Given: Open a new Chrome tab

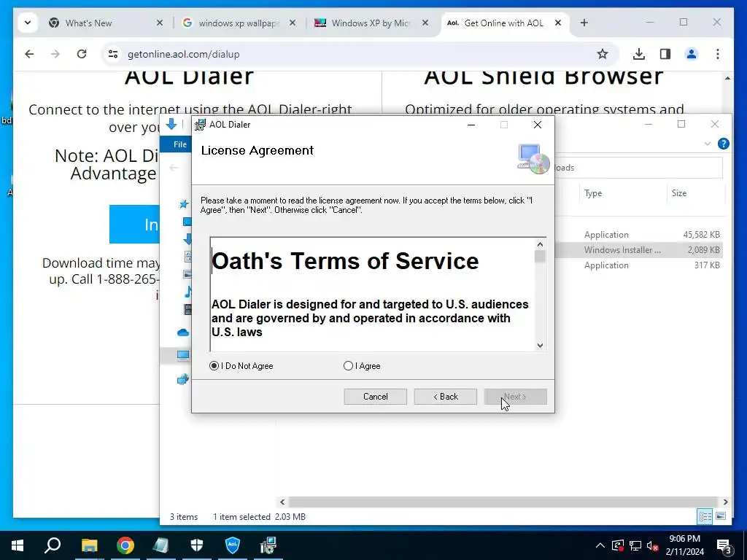Looking at the screenshot, I should [x=584, y=23].
